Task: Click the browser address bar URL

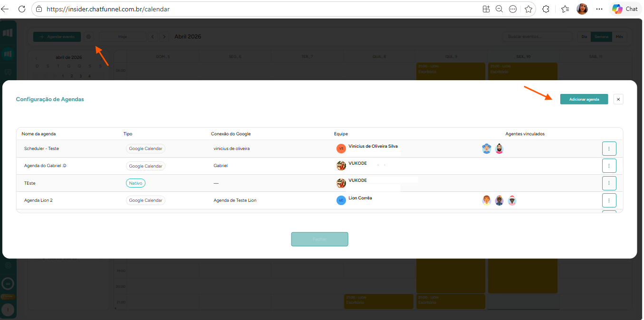Action: (x=108, y=9)
